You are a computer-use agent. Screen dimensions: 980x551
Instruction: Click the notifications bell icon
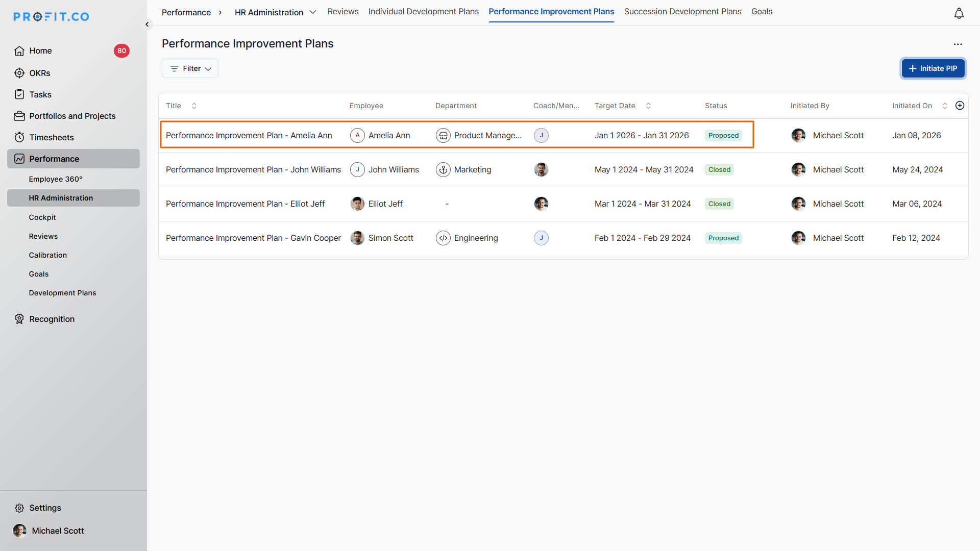point(959,14)
